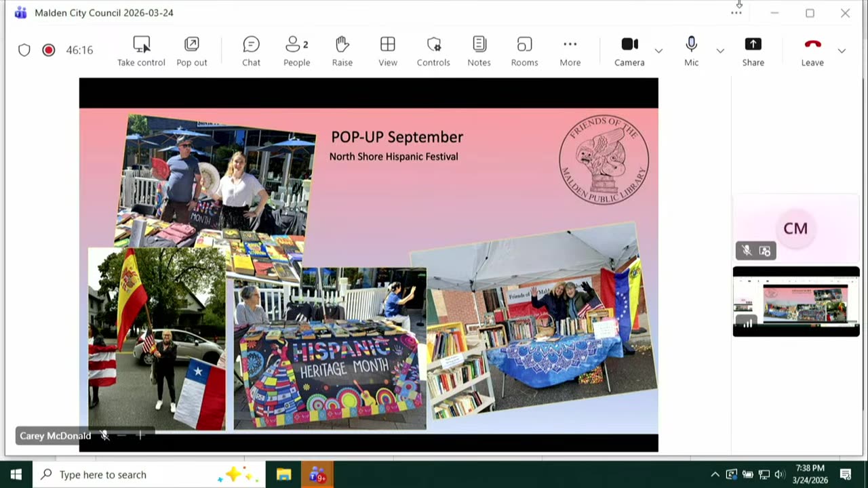
Task: Click the Take control toolbar button
Action: [x=141, y=51]
